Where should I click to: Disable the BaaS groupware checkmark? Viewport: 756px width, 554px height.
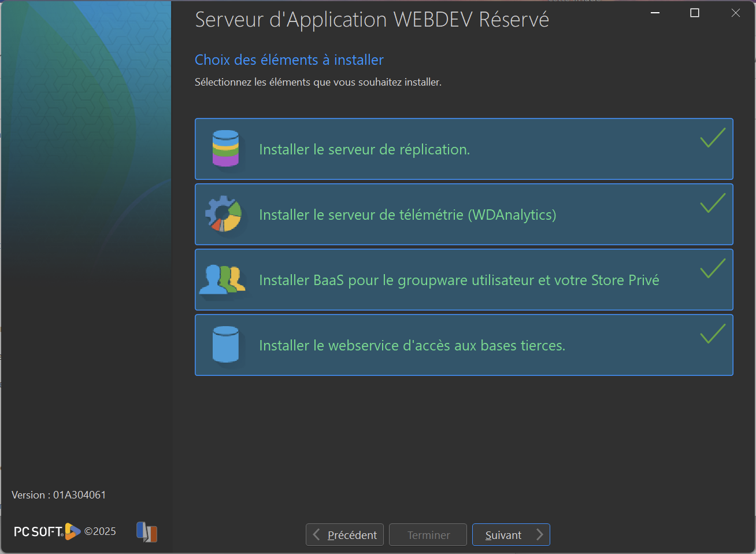point(713,268)
